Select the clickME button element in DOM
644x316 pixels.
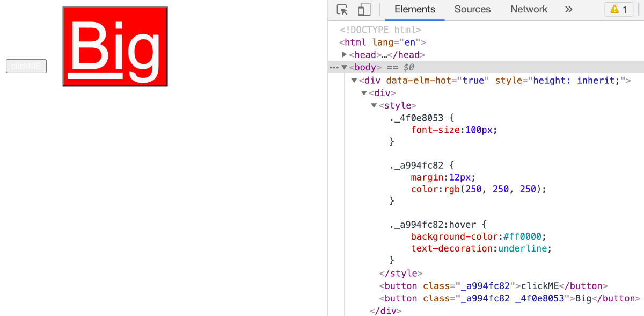point(494,286)
